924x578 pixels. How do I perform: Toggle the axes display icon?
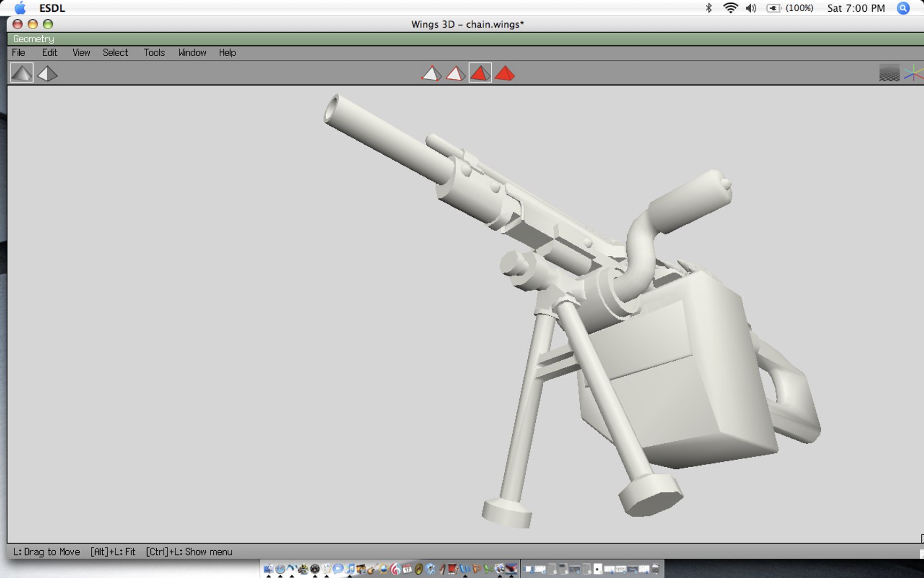tap(914, 73)
